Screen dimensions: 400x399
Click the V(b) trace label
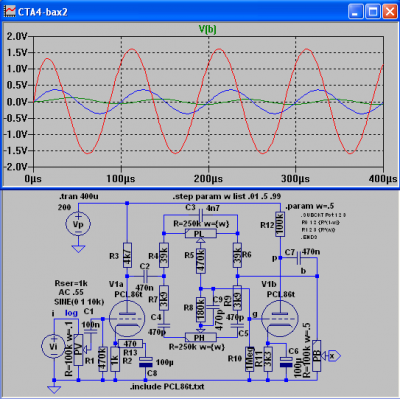tap(207, 29)
